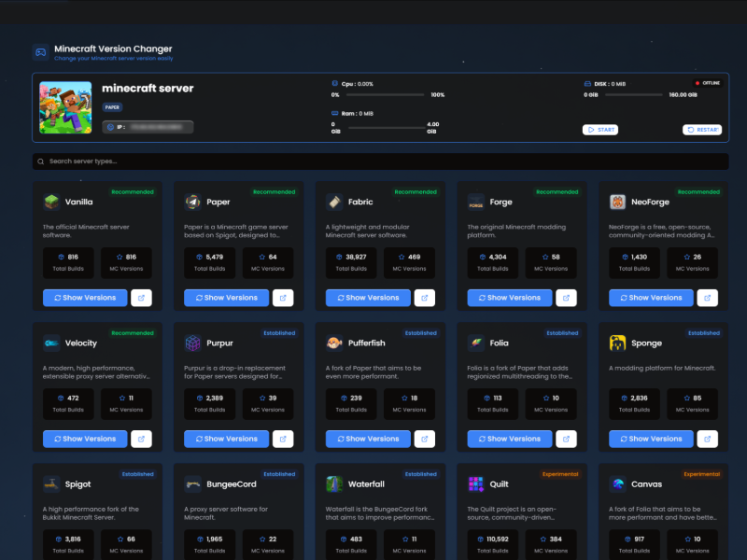Show Versions for Sponge
Viewport: 747px width, 560px height.
[x=651, y=439]
